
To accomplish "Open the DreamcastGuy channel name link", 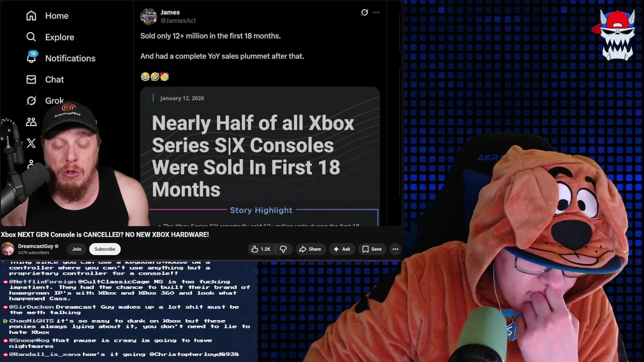I will click(36, 246).
